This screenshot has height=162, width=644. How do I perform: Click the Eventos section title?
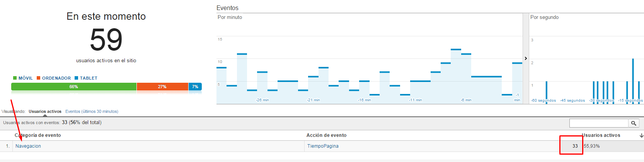(227, 8)
